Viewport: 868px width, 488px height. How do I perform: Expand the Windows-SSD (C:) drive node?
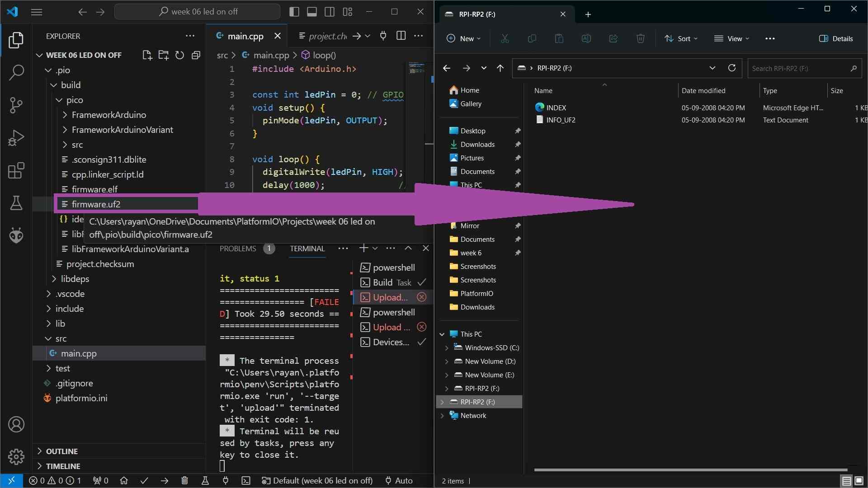[x=447, y=348]
